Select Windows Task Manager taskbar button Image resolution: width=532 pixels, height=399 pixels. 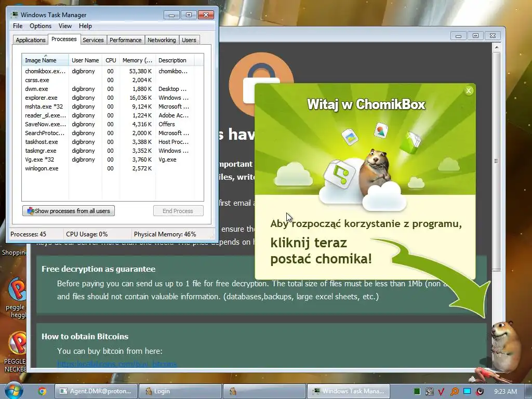[x=348, y=391]
